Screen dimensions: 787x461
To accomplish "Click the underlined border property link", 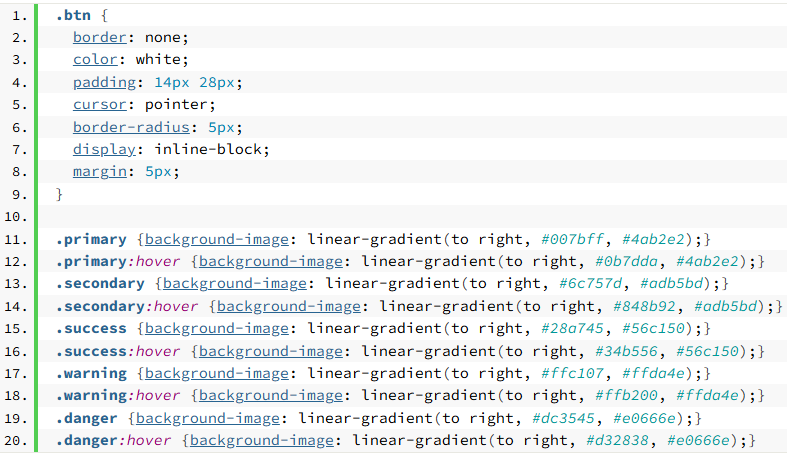I will point(99,37).
